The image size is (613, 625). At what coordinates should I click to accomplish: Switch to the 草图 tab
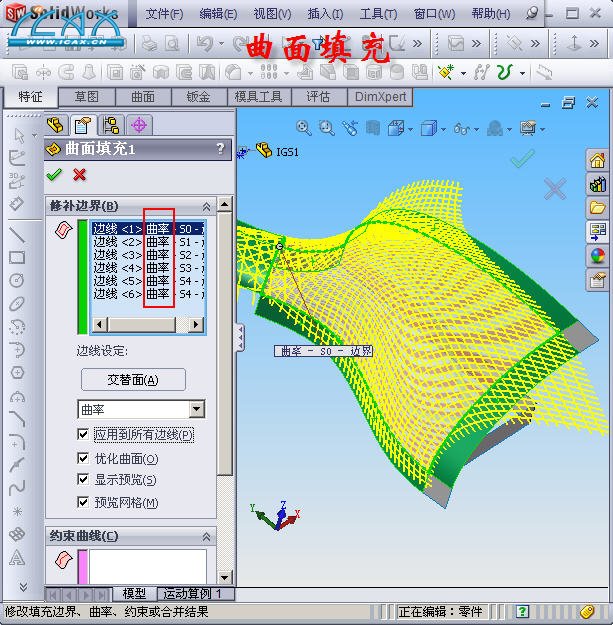86,97
